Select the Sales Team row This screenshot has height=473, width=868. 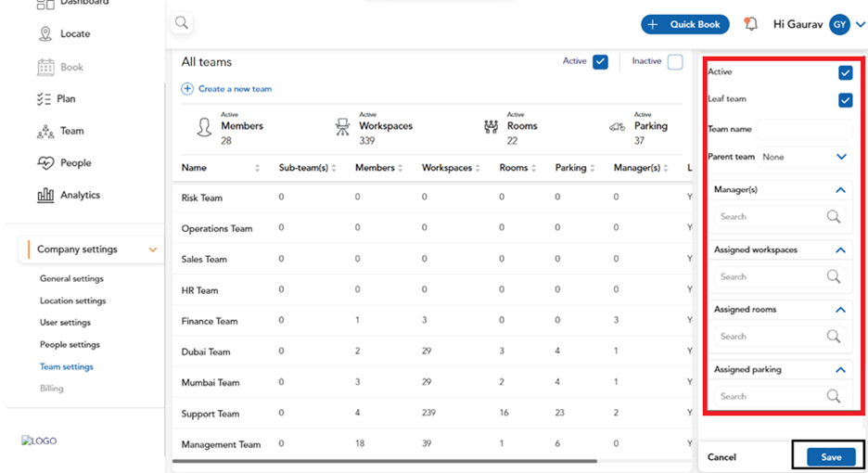[432, 259]
